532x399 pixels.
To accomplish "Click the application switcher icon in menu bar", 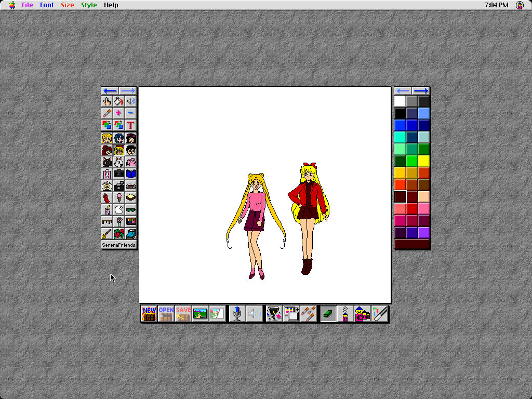I will tap(520, 5).
